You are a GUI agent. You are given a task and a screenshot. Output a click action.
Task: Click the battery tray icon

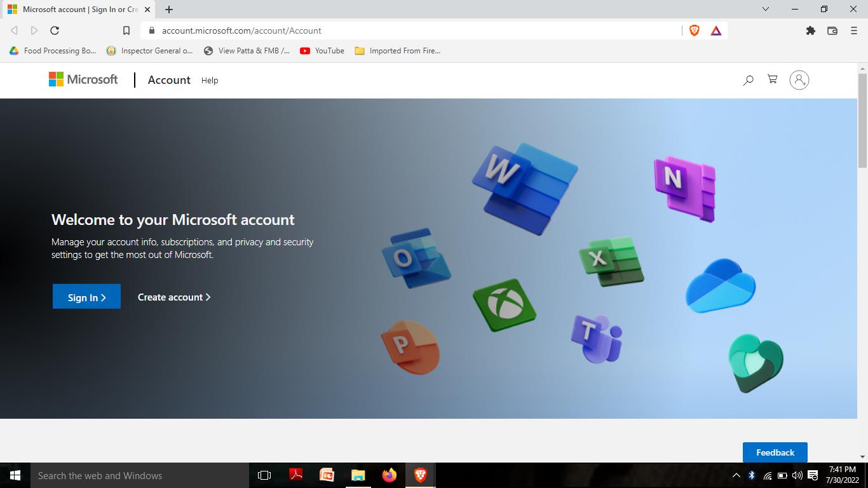coord(782,475)
